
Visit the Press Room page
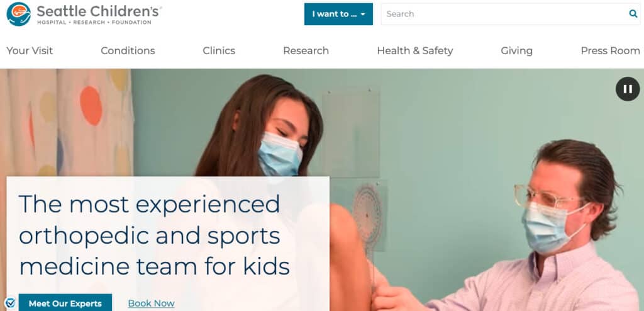tap(610, 50)
